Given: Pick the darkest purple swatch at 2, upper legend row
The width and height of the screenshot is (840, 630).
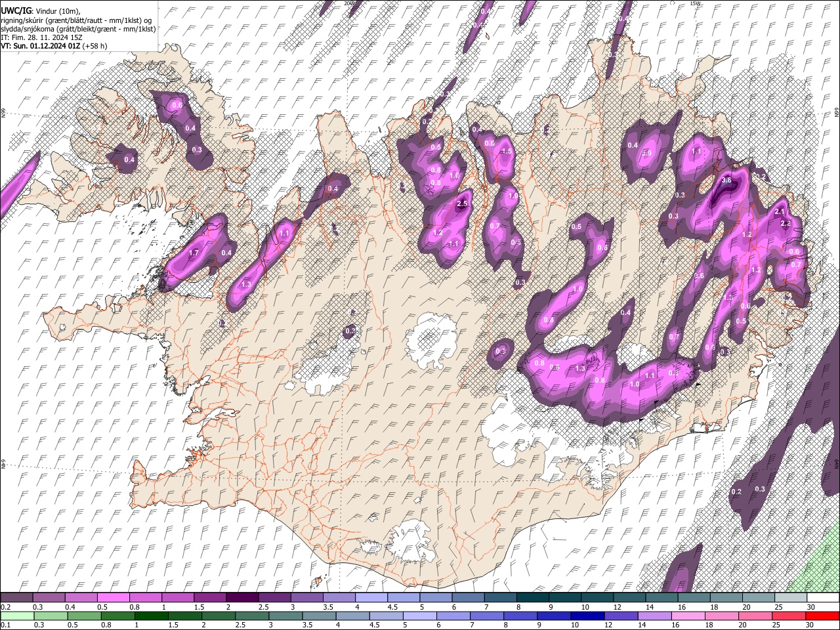Looking at the screenshot, I should pyautogui.click(x=242, y=598).
